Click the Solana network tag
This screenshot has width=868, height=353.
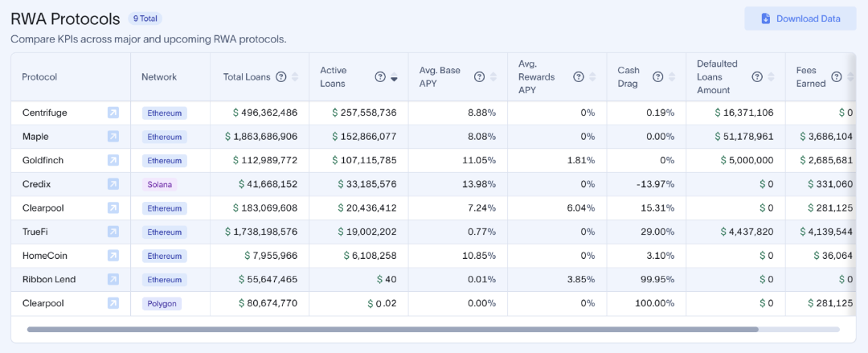pos(160,184)
